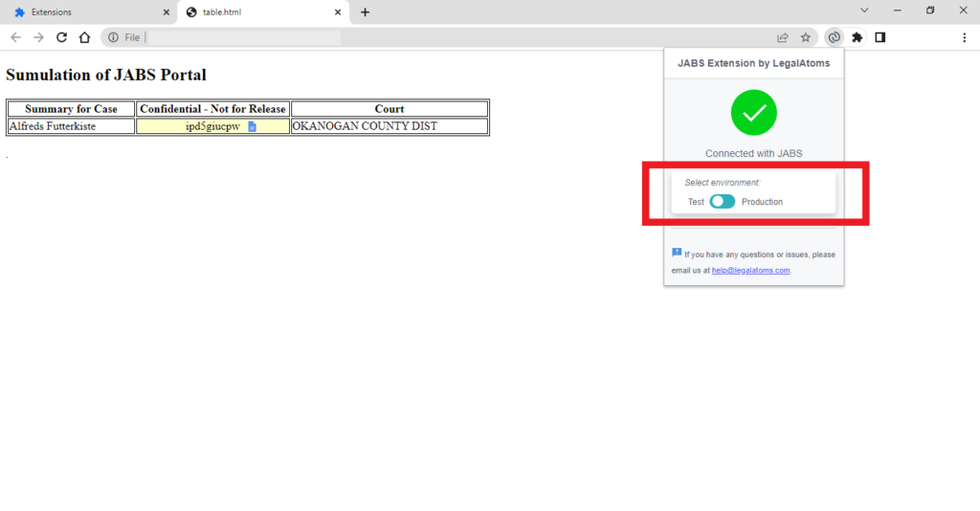Click the document icon beside ipd5giucpw
This screenshot has height=511, width=980.
[x=252, y=127]
